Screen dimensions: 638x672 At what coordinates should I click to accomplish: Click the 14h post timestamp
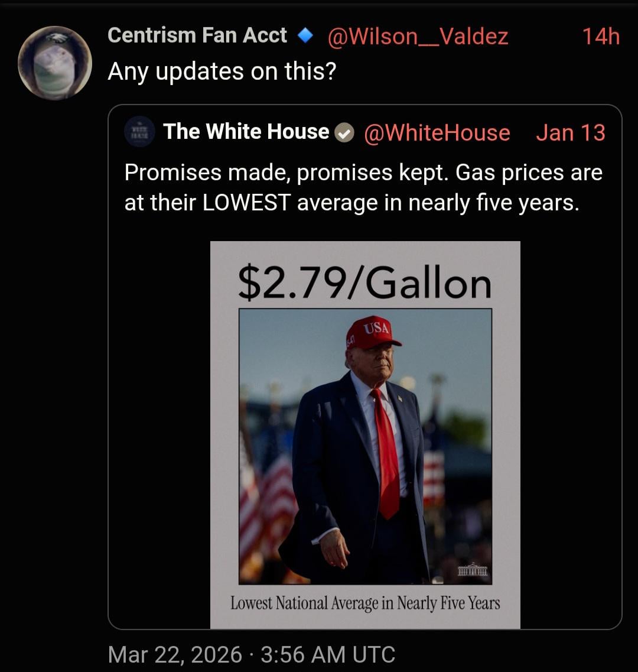[x=601, y=37]
